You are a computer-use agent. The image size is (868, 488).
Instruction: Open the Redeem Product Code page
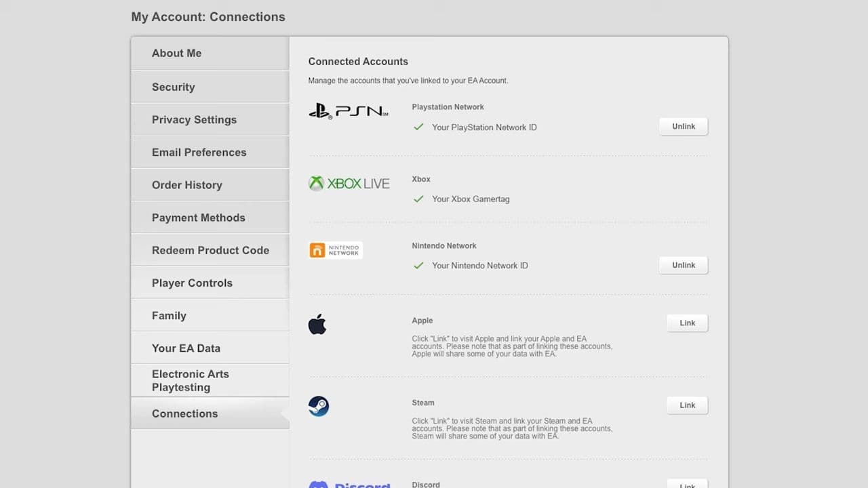tap(210, 250)
